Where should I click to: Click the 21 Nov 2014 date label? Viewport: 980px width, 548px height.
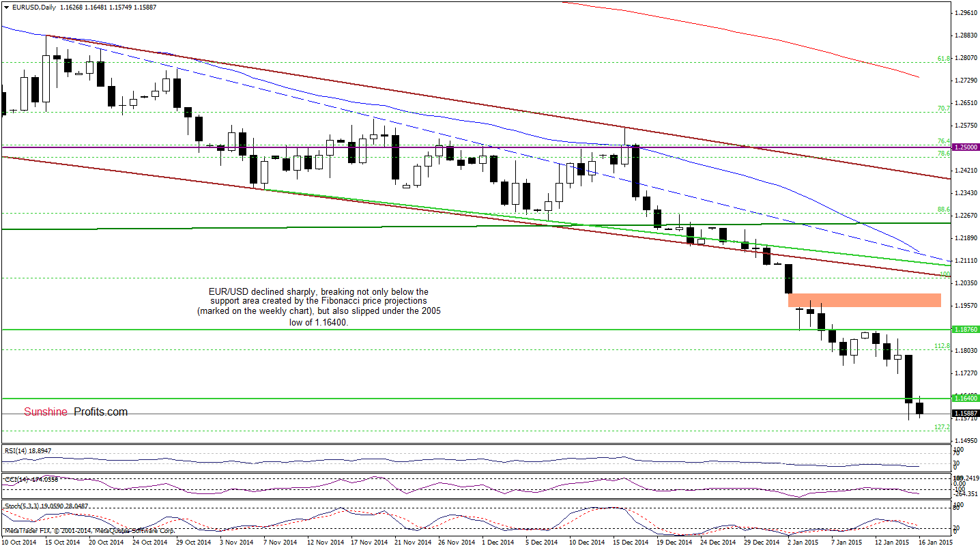(x=412, y=543)
